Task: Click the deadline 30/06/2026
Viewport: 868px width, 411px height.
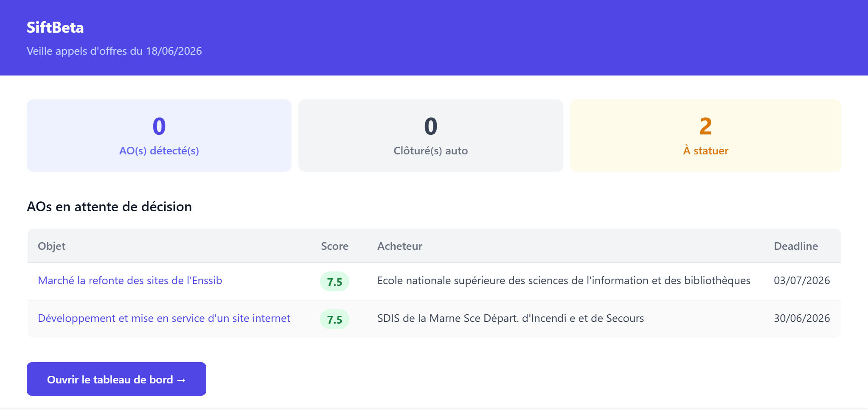Action: pos(802,318)
